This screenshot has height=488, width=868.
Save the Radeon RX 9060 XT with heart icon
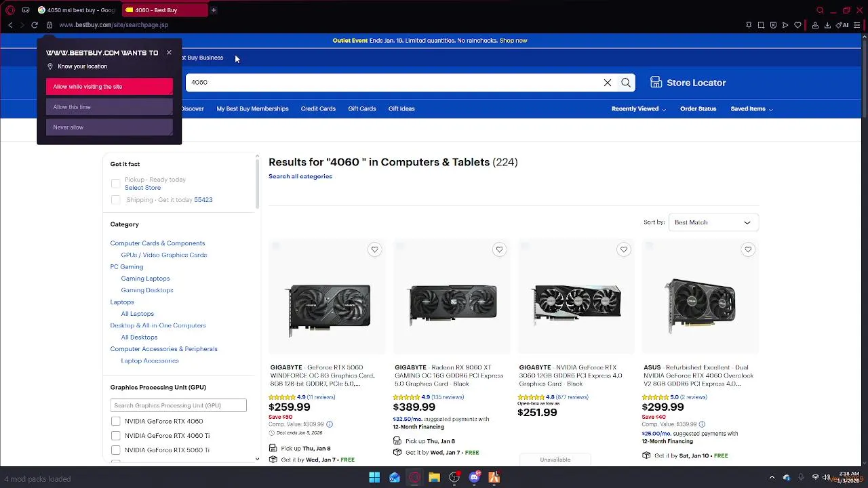click(x=499, y=249)
